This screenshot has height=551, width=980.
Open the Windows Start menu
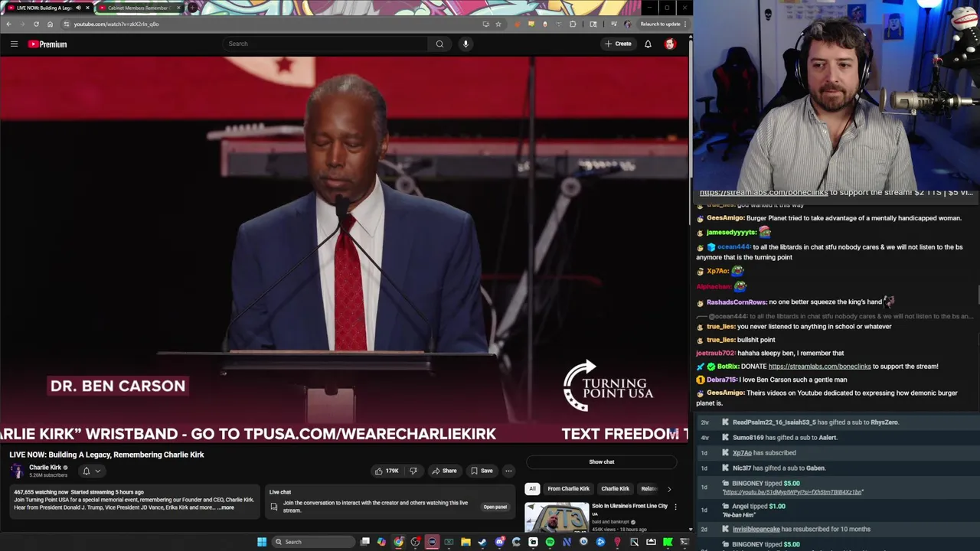click(x=262, y=542)
